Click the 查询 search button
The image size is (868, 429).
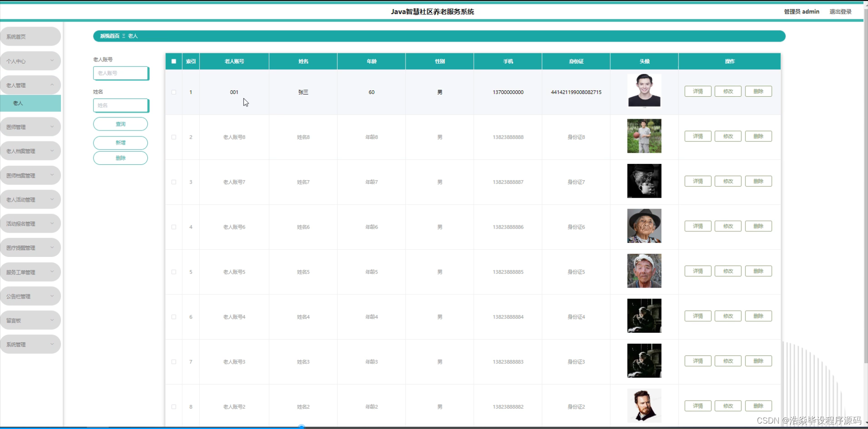point(120,124)
